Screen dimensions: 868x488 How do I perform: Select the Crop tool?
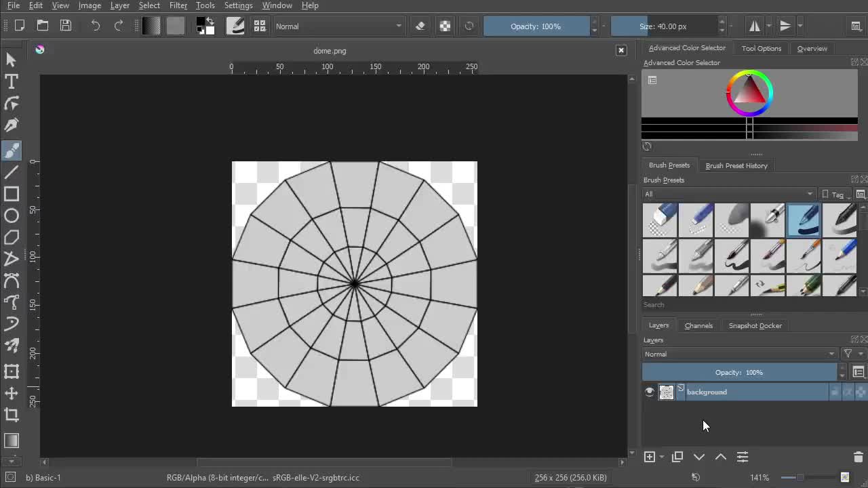pos(12,415)
